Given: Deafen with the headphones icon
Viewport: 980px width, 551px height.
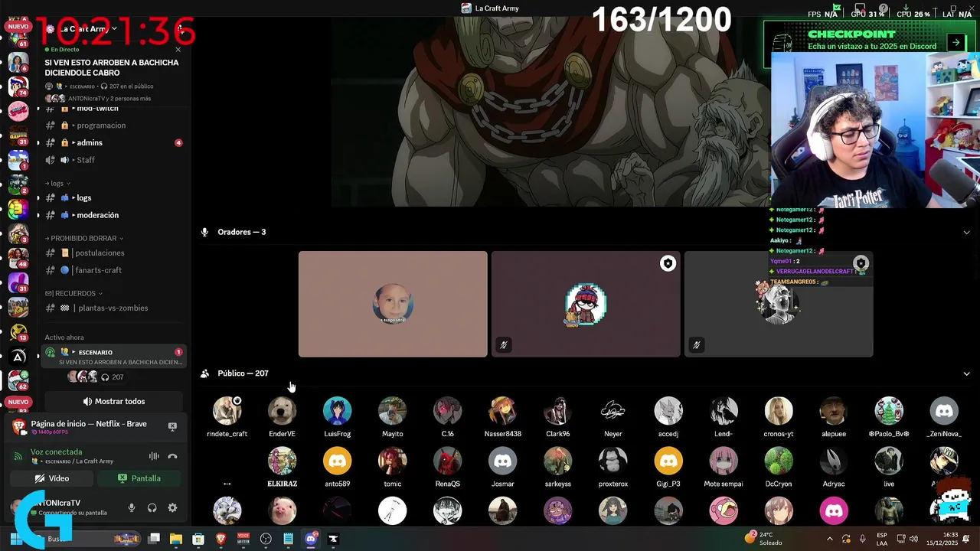Looking at the screenshot, I should pyautogui.click(x=152, y=507).
